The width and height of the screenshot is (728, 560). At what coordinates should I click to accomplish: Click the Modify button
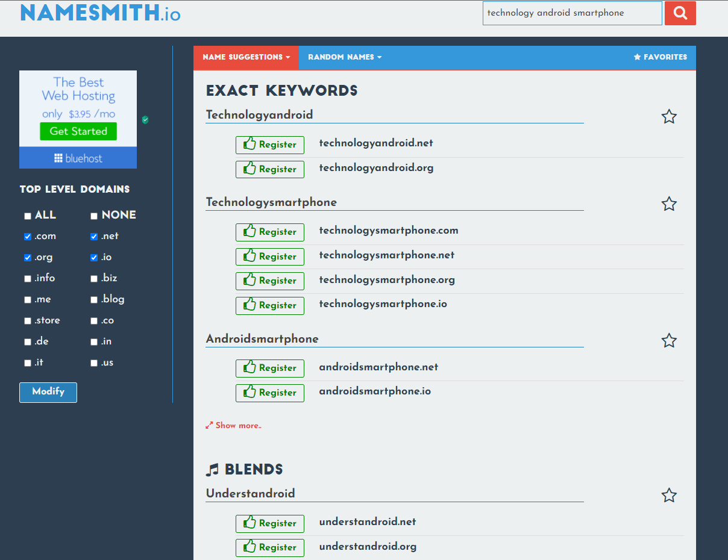(x=48, y=392)
